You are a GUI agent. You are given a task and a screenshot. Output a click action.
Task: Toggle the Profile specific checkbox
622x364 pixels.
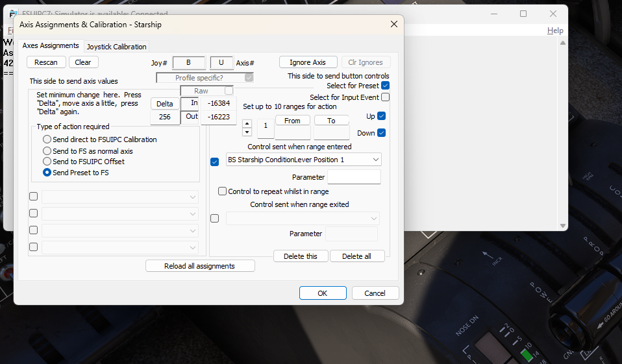249,78
